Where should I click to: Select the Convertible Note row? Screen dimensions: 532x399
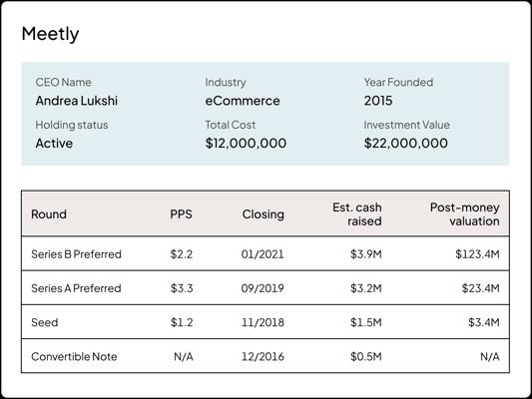pos(266,356)
